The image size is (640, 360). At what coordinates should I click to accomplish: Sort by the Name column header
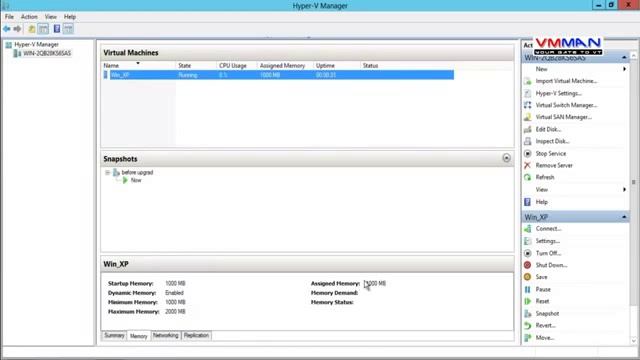click(x=138, y=65)
